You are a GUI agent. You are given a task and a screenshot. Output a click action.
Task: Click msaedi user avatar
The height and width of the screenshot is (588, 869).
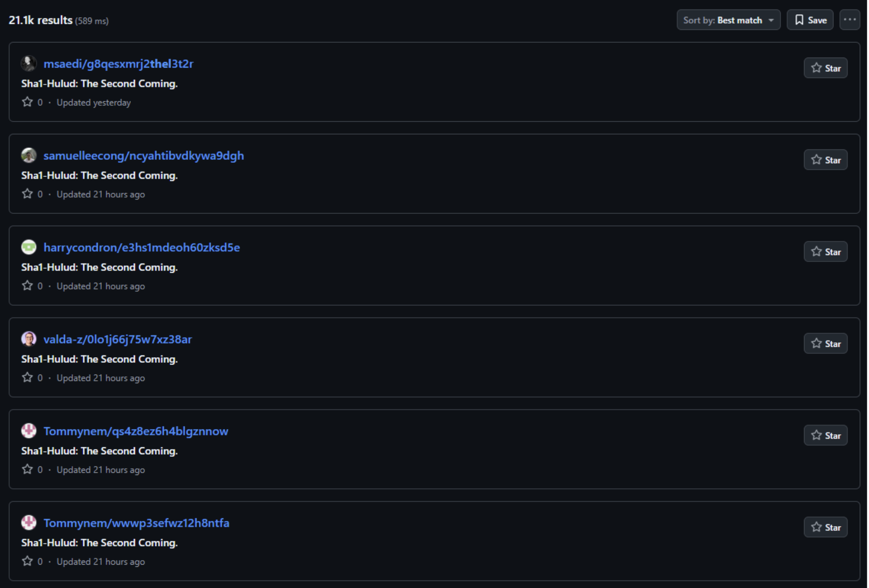[x=29, y=64]
